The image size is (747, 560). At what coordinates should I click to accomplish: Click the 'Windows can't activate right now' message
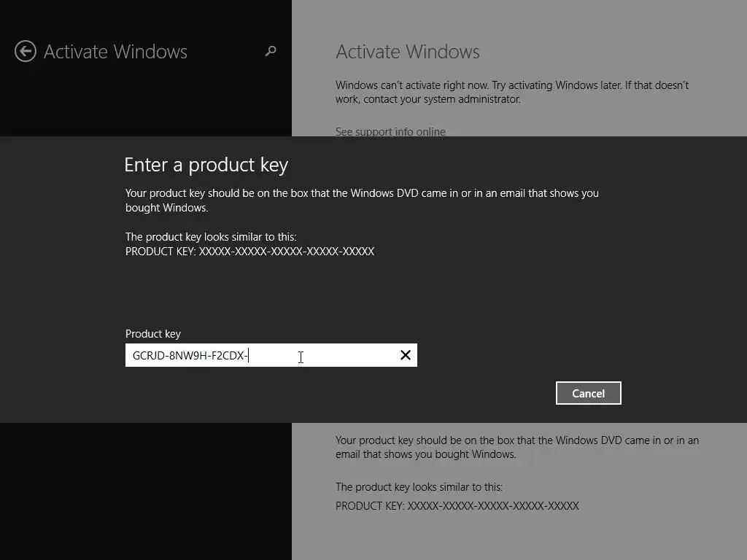(x=512, y=92)
